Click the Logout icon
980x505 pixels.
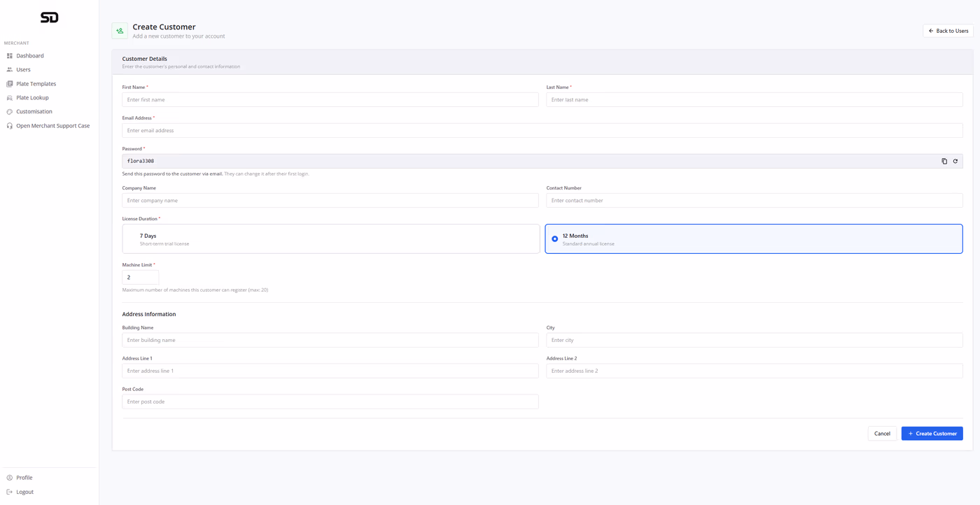(8, 492)
